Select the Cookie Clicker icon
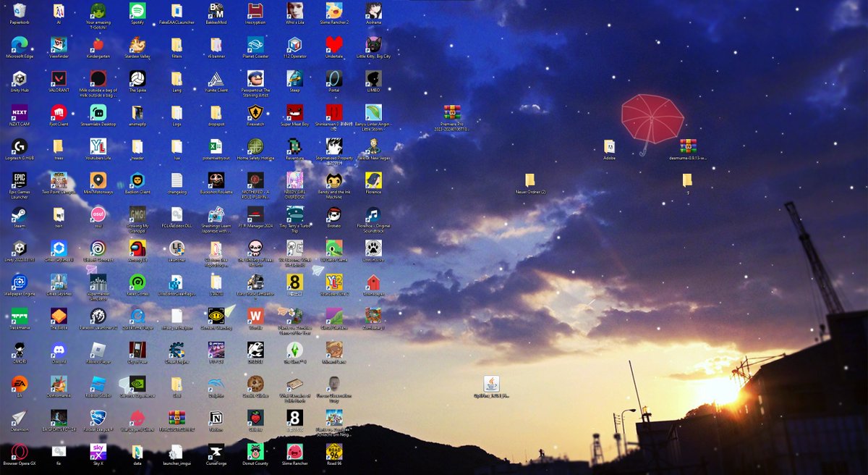 [255, 384]
